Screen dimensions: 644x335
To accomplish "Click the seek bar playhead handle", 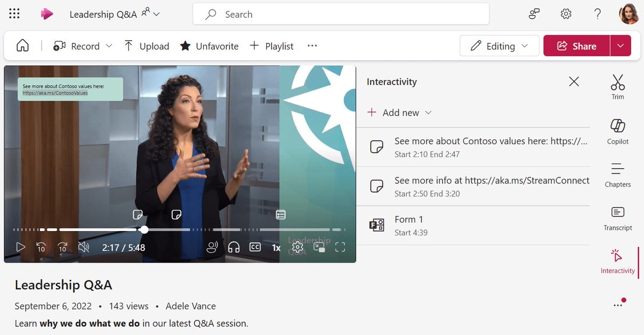I will 144,229.
